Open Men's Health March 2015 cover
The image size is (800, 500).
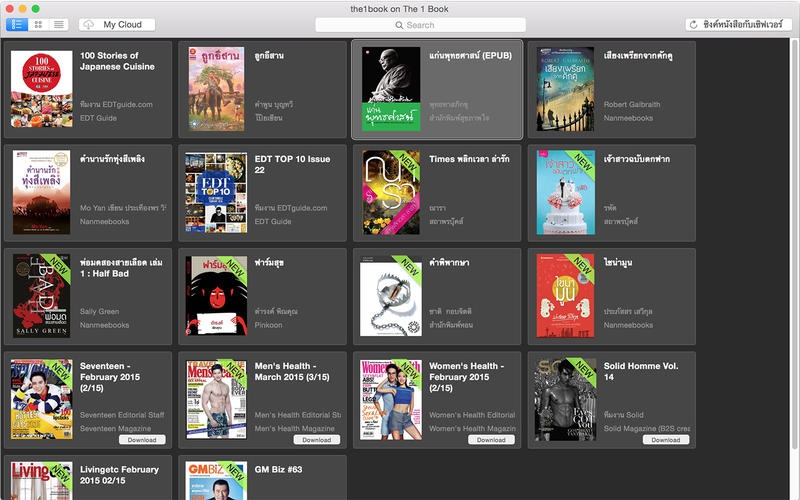[x=216, y=399]
